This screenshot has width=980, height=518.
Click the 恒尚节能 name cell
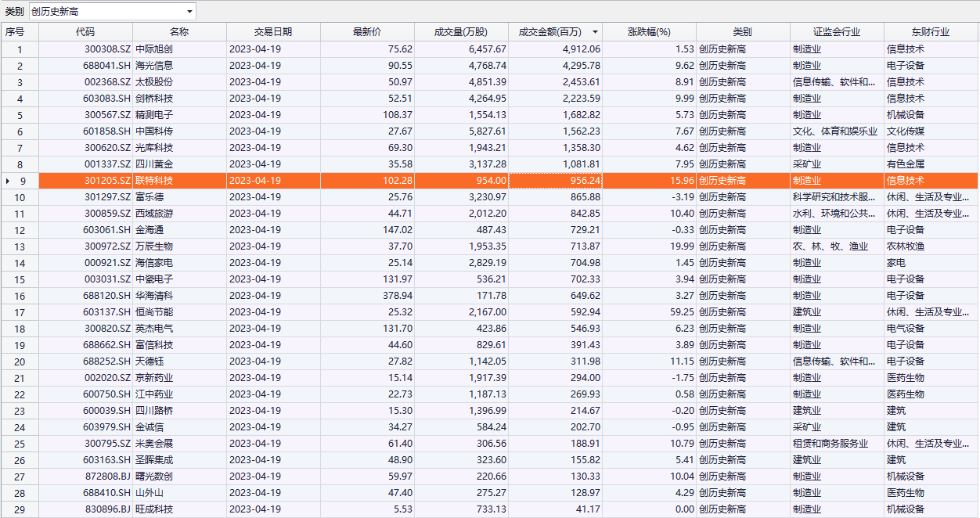coord(154,312)
